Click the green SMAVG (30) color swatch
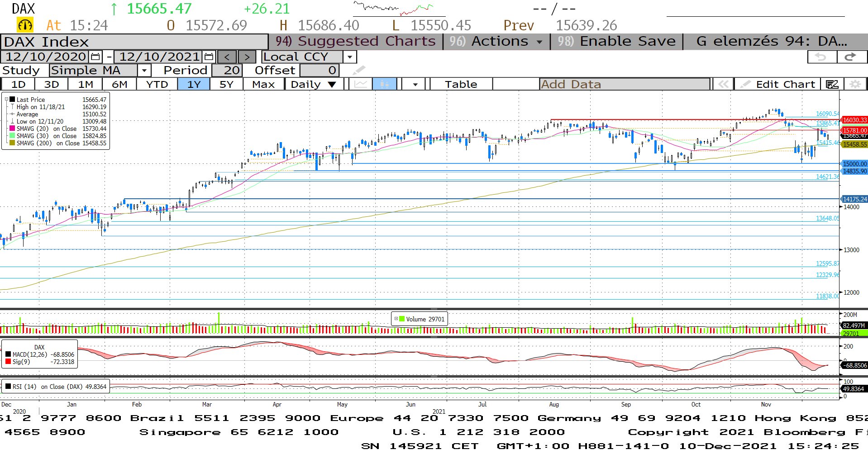The height and width of the screenshot is (464, 868). 12,136
